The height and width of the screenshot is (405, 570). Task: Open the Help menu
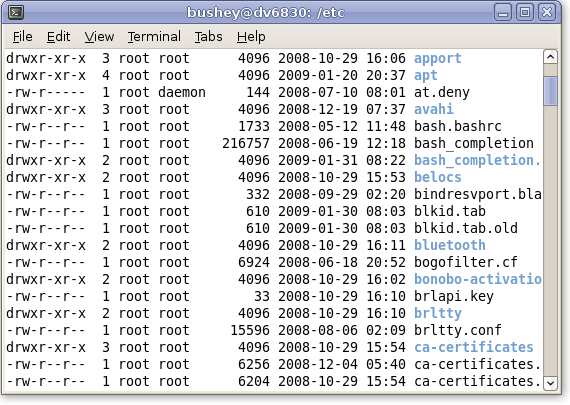coord(251,37)
